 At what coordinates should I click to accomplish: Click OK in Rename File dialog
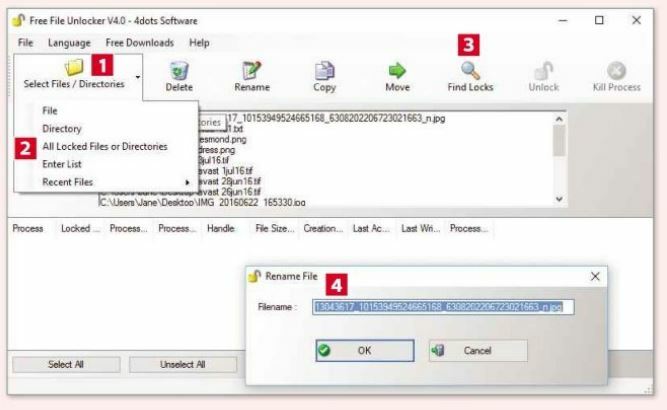365,350
